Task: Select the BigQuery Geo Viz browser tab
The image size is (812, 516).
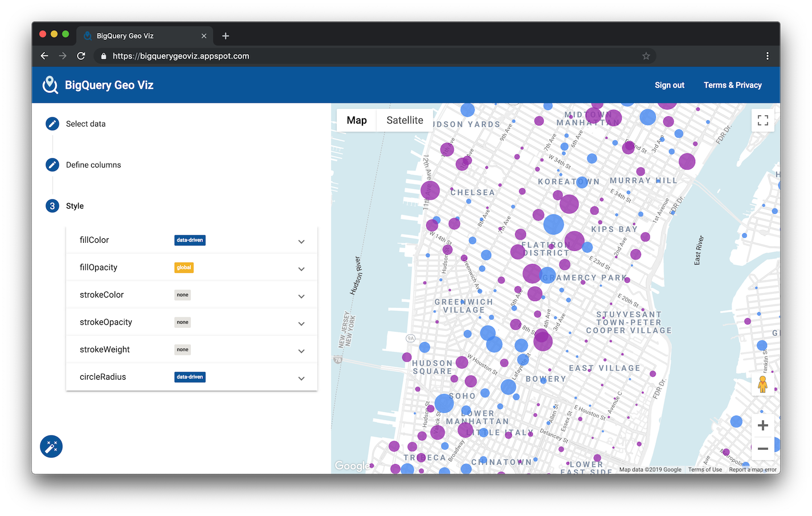Action: (145, 36)
